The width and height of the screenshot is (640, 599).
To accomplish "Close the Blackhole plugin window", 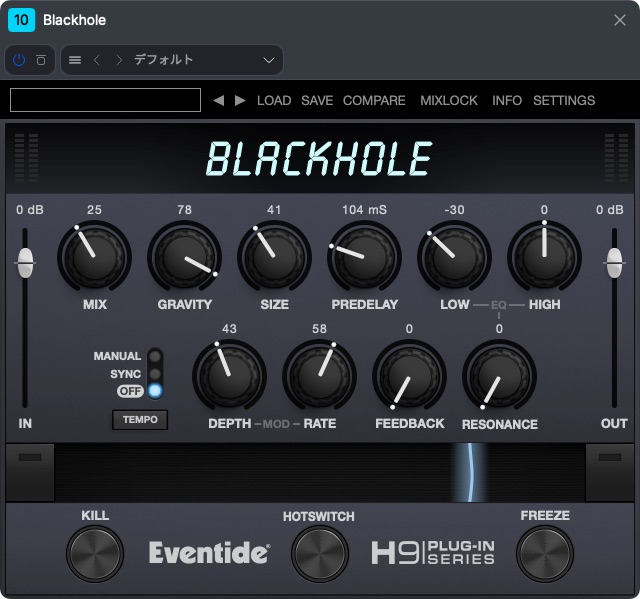I will click(x=620, y=20).
